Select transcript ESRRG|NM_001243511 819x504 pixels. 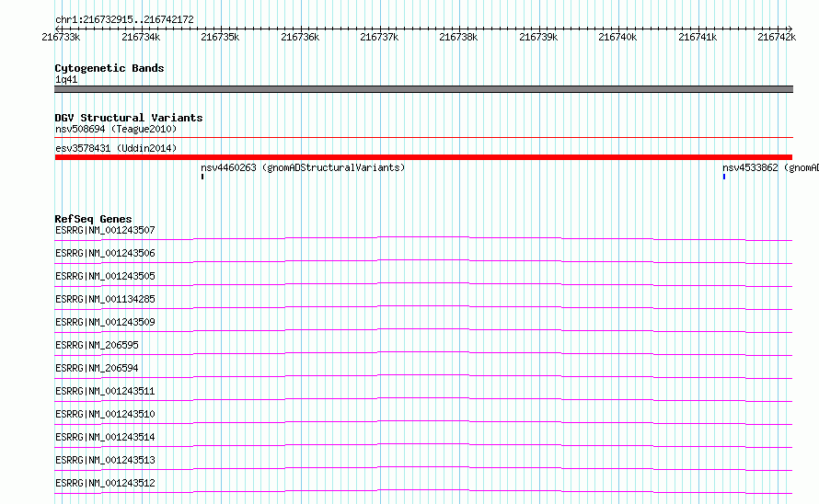[x=105, y=391]
